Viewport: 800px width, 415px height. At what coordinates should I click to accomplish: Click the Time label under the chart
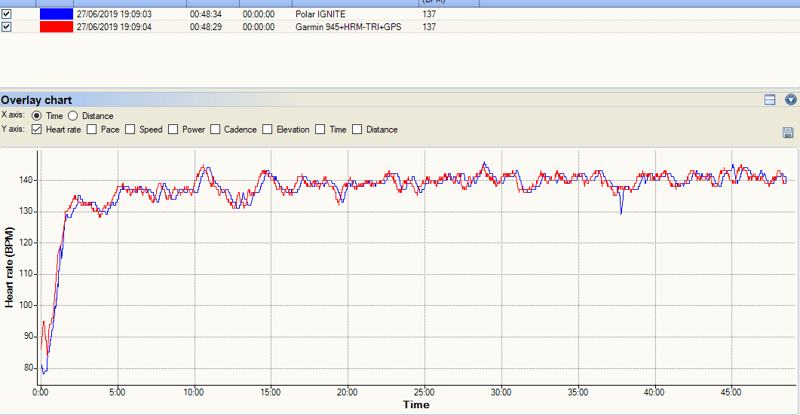[x=416, y=405]
